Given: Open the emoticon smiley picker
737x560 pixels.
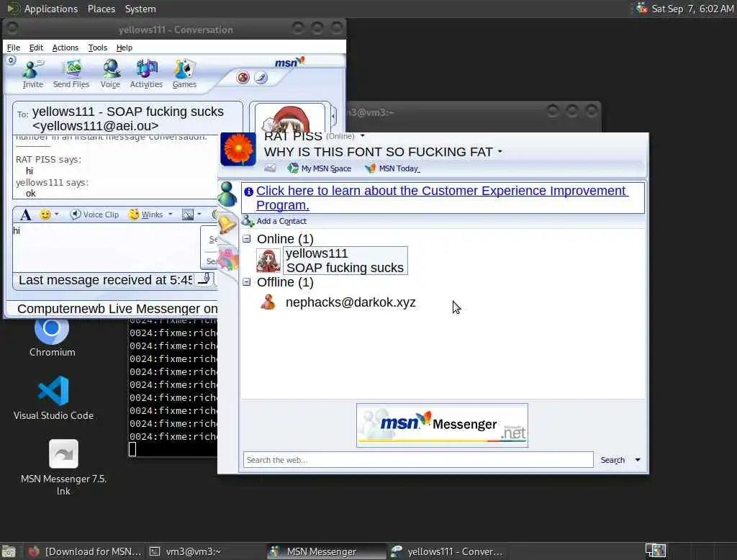Looking at the screenshot, I should click(45, 214).
